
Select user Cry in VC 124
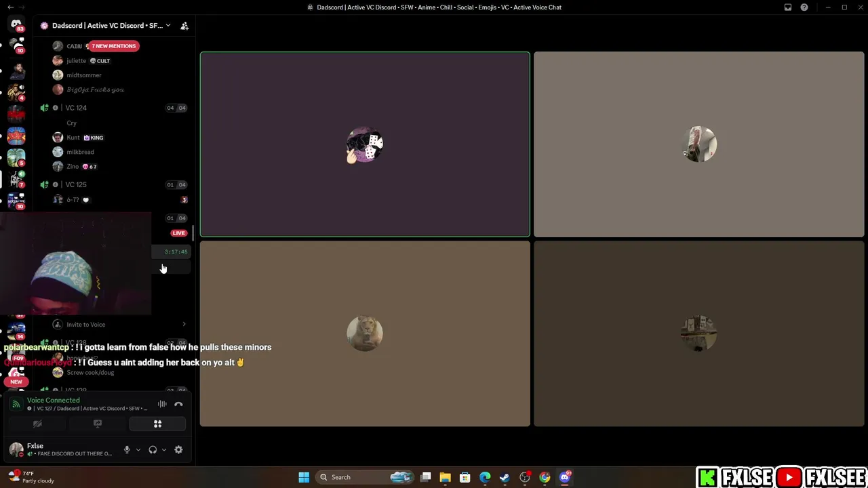pos(71,123)
